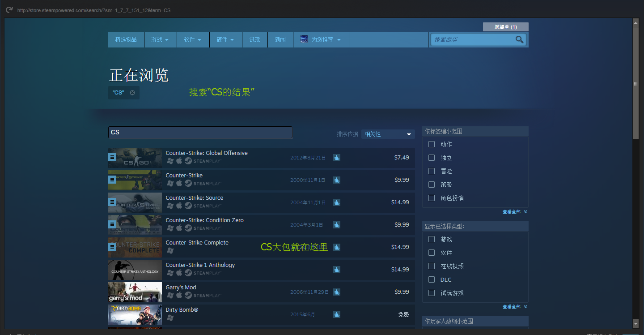Click the page scrollbar down arrow
This screenshot has height=335, width=644.
click(636, 323)
